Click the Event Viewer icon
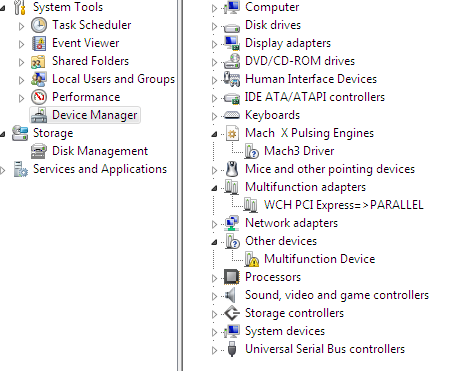 click(39, 43)
